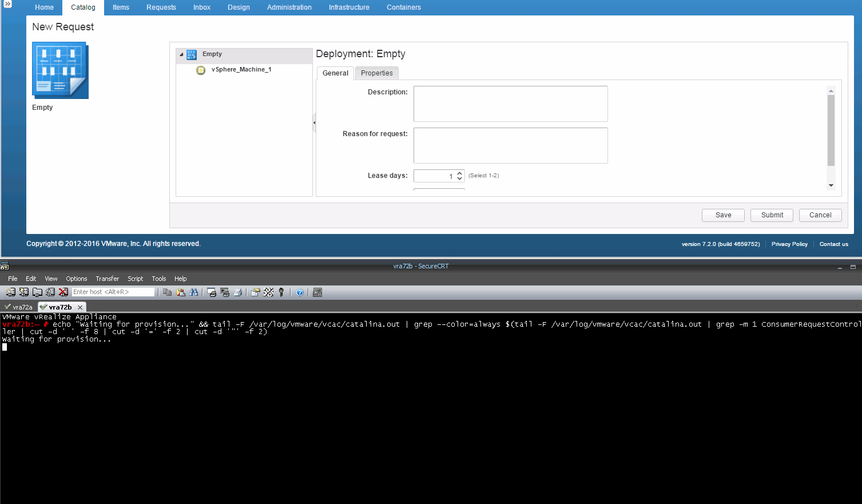Viewport: 862px width, 504px height.
Task: Open the SecureCRT Connect dialog
Action: pos(10,292)
